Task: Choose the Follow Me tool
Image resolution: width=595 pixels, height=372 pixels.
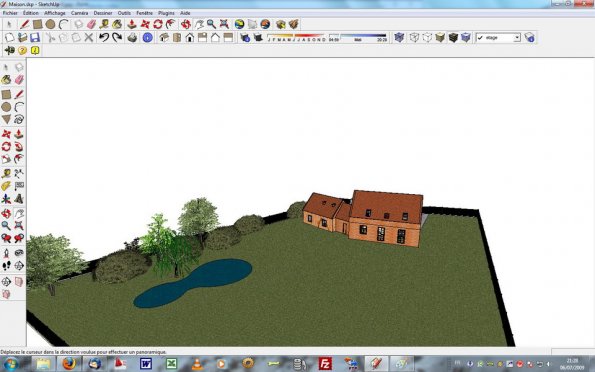Action: point(19,147)
